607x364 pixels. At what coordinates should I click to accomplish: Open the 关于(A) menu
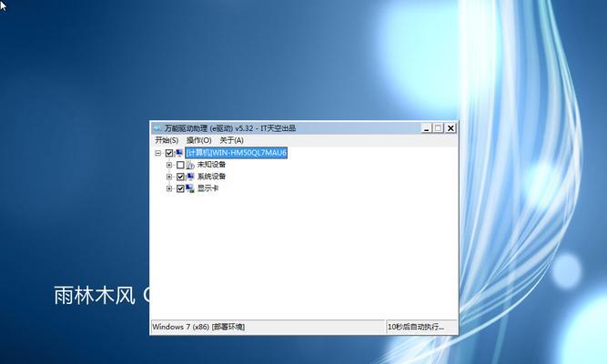[231, 140]
